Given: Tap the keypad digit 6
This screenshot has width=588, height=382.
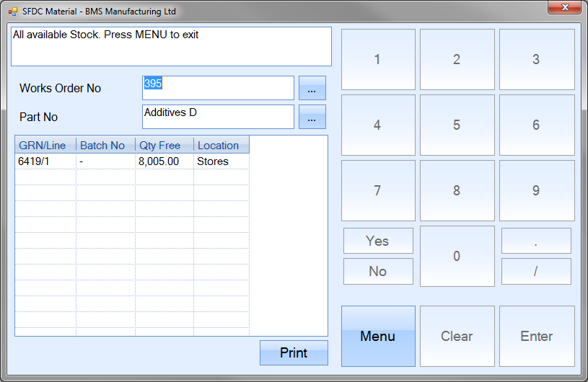Looking at the screenshot, I should (537, 125).
